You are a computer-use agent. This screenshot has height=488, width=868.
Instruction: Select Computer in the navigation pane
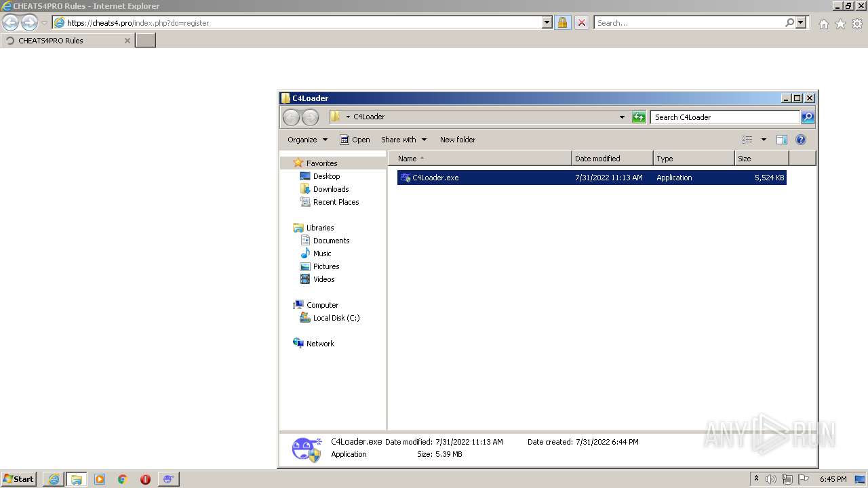click(322, 305)
